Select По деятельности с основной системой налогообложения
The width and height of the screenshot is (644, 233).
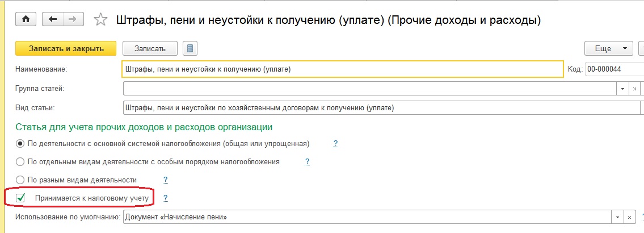click(x=21, y=143)
